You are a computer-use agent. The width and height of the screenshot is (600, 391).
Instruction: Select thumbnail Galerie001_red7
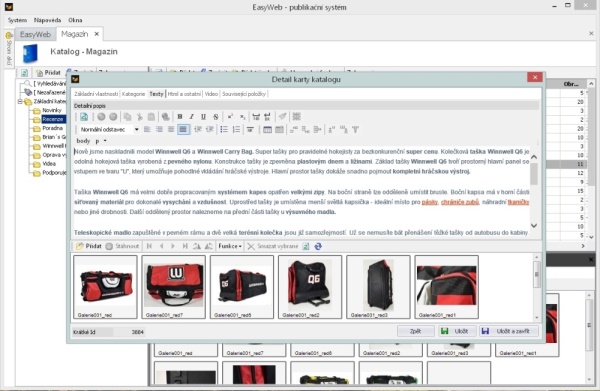173,287
